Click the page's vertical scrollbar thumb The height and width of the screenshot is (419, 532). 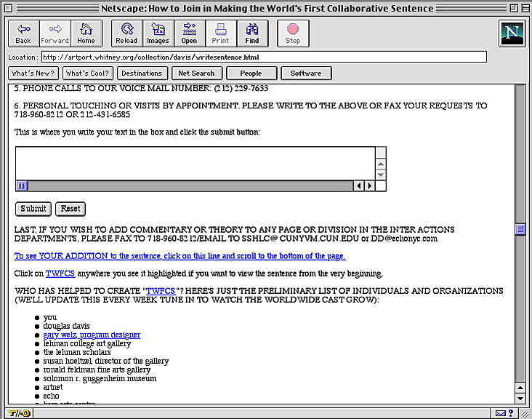point(520,230)
